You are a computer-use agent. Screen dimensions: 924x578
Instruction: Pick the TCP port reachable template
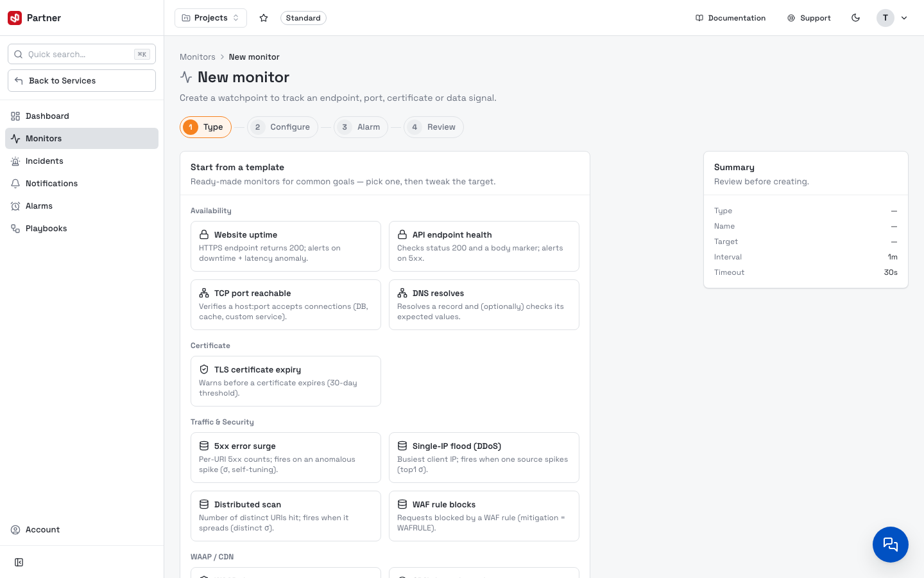click(x=286, y=305)
